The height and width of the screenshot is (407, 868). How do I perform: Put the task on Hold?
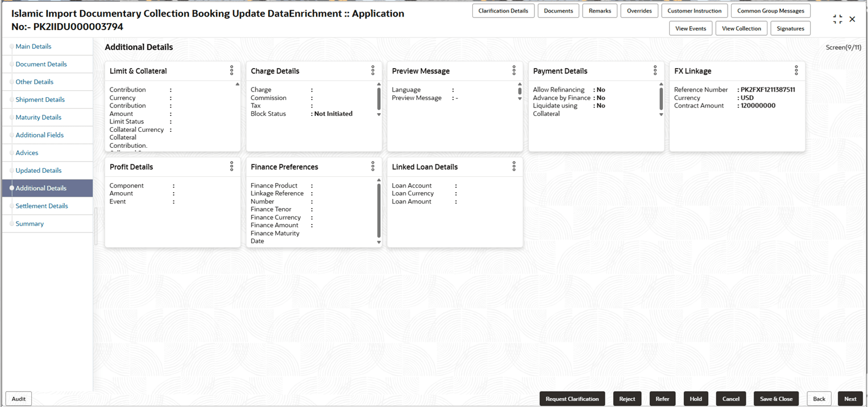pos(696,399)
